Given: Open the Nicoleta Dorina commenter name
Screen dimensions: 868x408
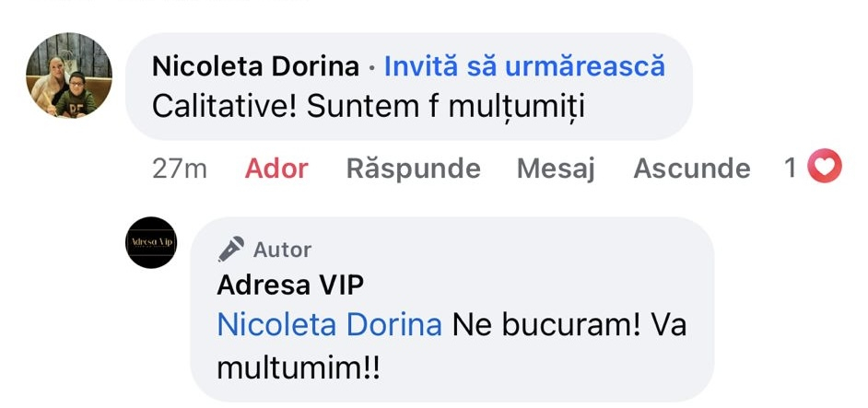Looking at the screenshot, I should (x=255, y=66).
